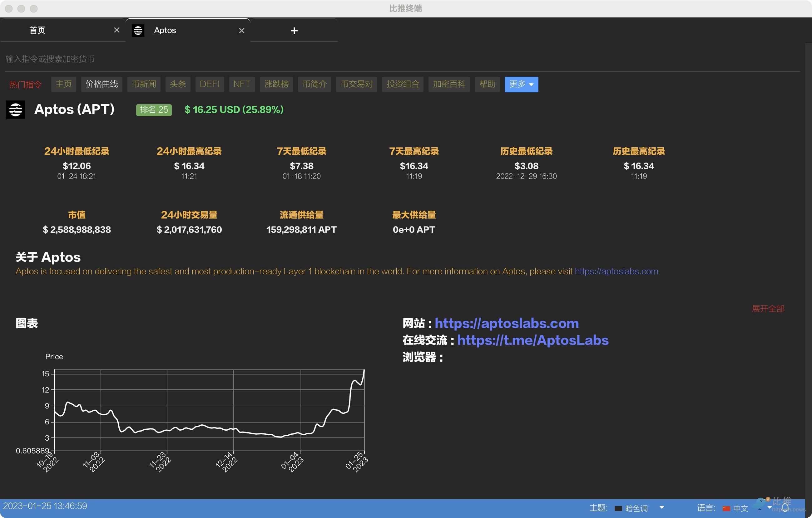Select the 涨跌榜 command
The height and width of the screenshot is (518, 812).
(x=276, y=84)
